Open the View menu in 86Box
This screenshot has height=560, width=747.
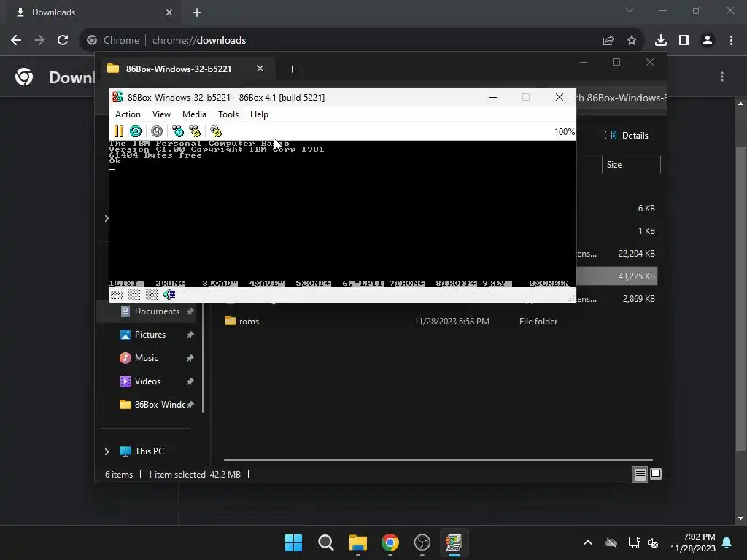(161, 114)
